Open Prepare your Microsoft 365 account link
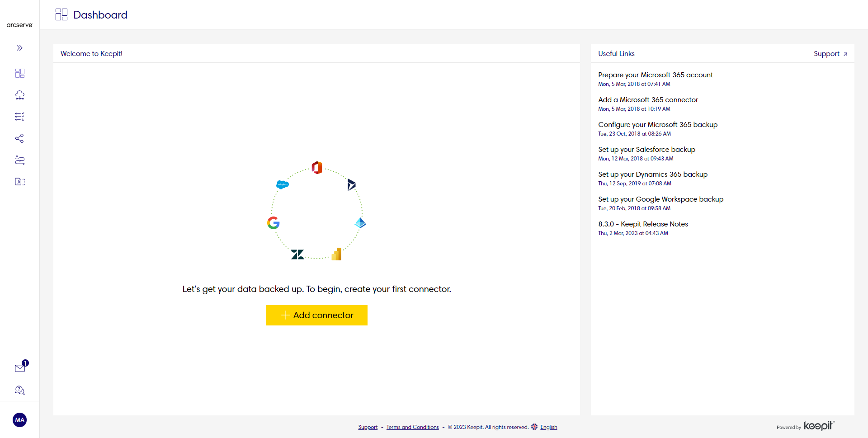This screenshot has width=868, height=438. pos(655,75)
